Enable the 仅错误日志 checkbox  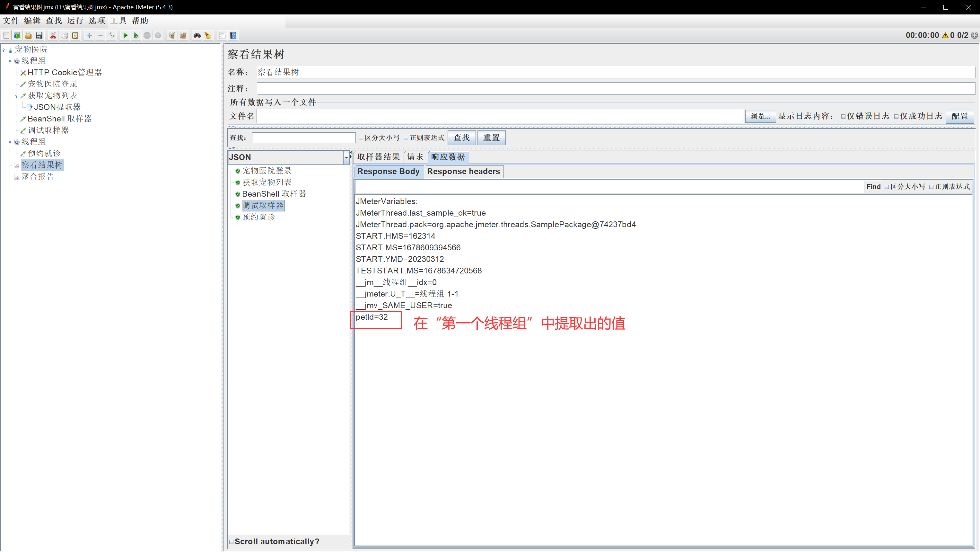[843, 117]
